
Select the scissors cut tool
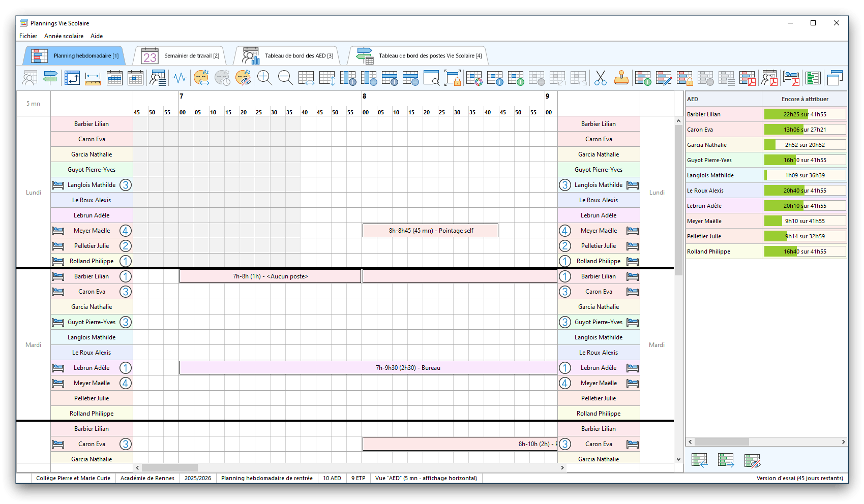(x=600, y=78)
